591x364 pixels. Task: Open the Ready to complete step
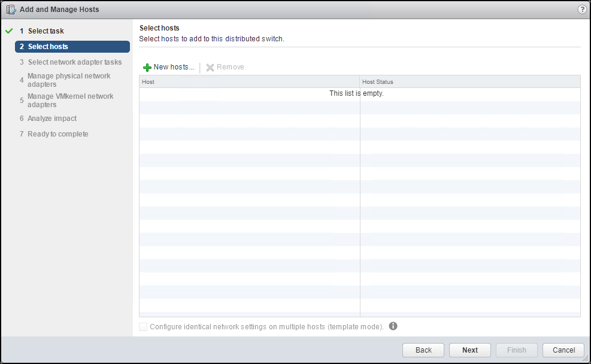click(x=57, y=134)
